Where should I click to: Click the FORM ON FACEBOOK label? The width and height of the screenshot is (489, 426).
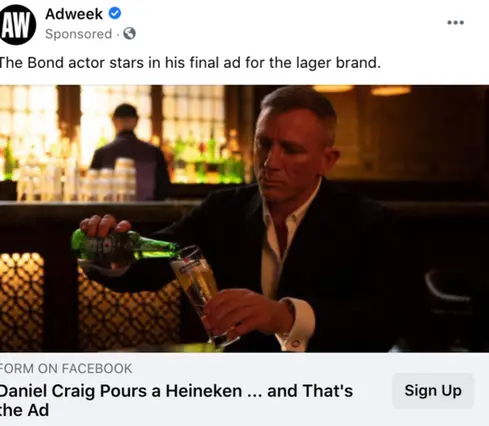pyautogui.click(x=66, y=369)
